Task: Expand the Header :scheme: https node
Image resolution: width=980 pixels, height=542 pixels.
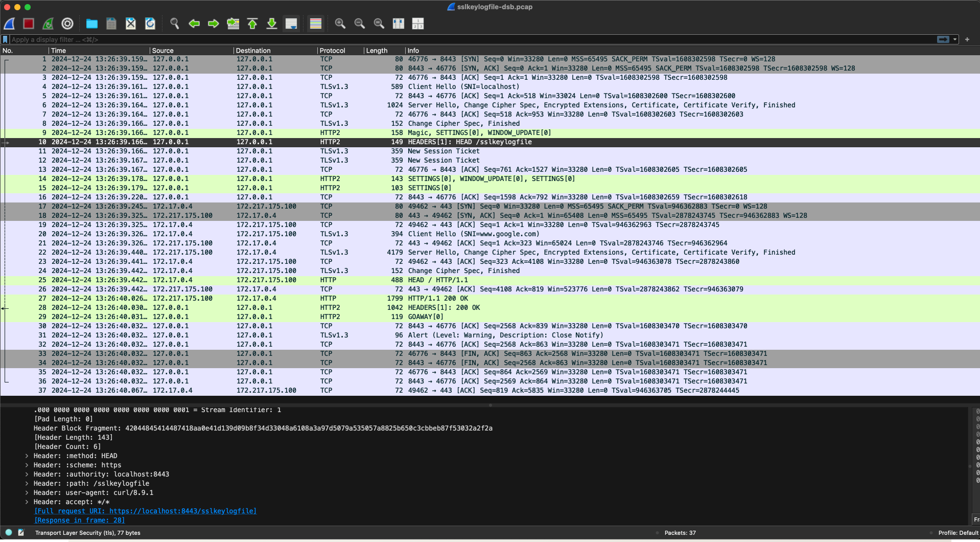Action: pyautogui.click(x=27, y=465)
